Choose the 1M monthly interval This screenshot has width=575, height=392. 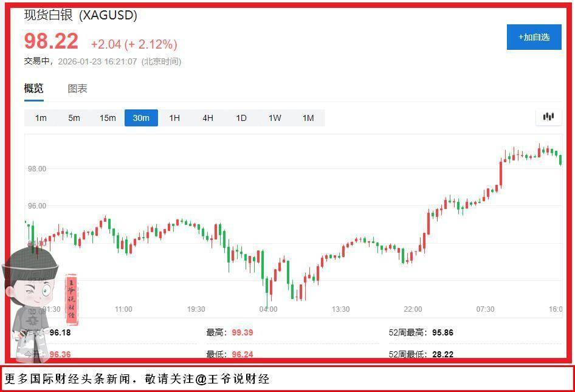[308, 118]
